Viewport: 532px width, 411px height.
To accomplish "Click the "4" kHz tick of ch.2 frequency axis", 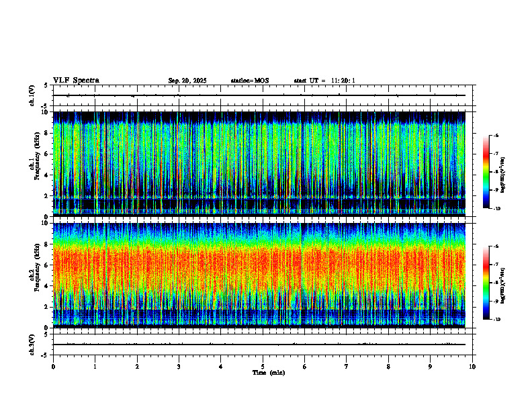I will [47, 286].
